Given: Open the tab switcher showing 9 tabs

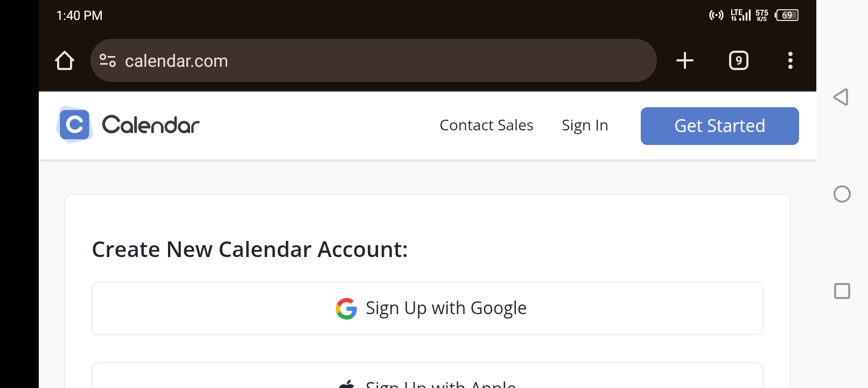Looking at the screenshot, I should (x=738, y=60).
